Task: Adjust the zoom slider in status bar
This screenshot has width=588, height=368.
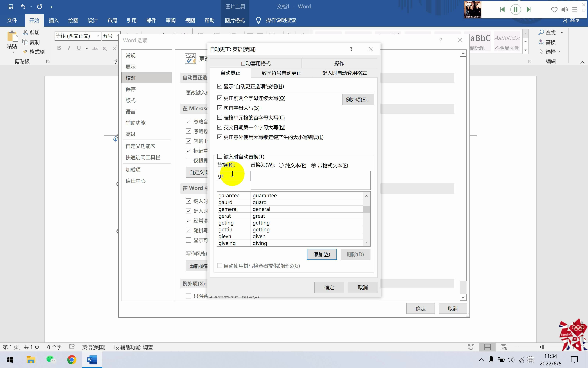Action: pos(543,347)
